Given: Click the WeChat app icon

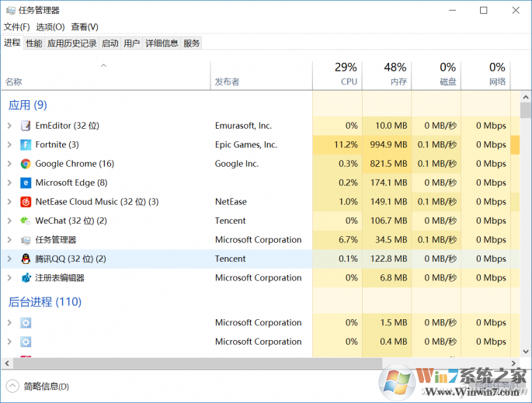Looking at the screenshot, I should click(26, 221).
